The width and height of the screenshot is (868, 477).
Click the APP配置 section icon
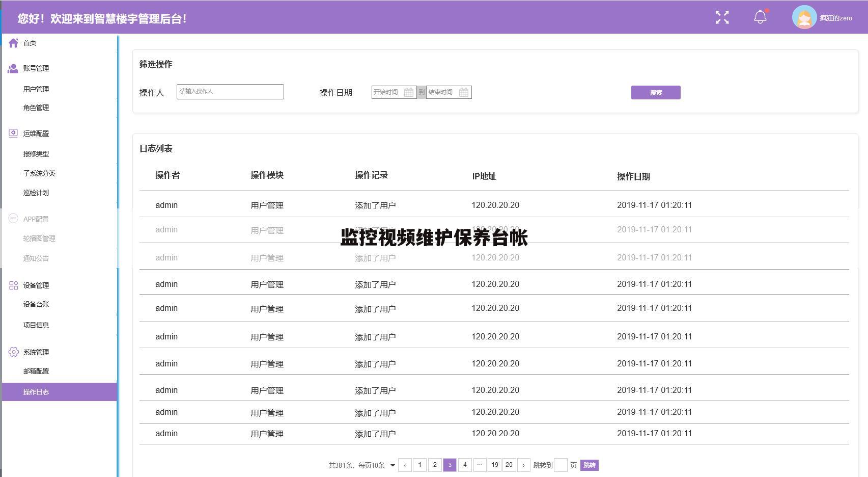(13, 219)
